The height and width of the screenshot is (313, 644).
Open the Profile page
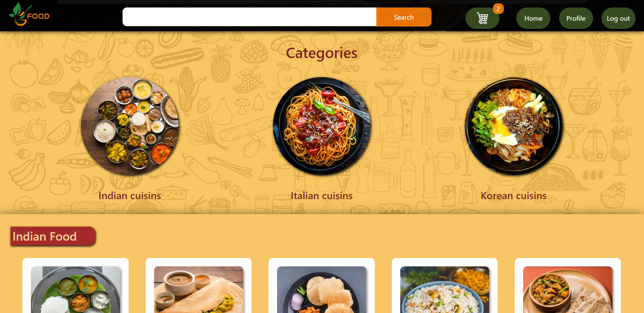[576, 18]
